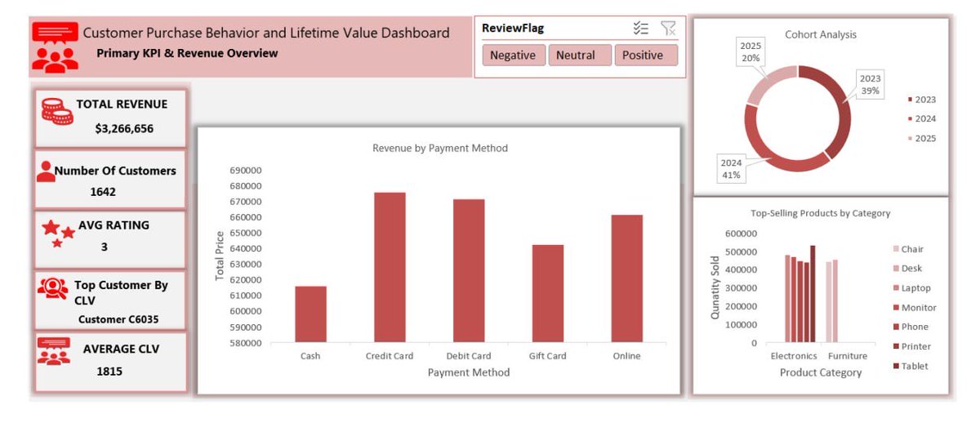Click the Qunatity Sold axis title
Image resolution: width=980 pixels, height=423 pixels.
(715, 287)
